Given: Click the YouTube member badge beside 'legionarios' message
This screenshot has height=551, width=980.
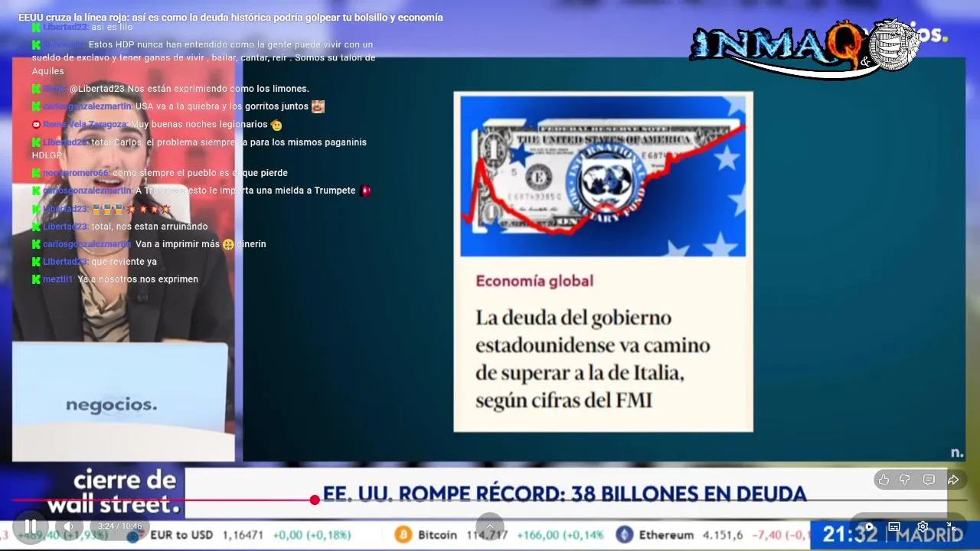Looking at the screenshot, I should pyautogui.click(x=36, y=124).
